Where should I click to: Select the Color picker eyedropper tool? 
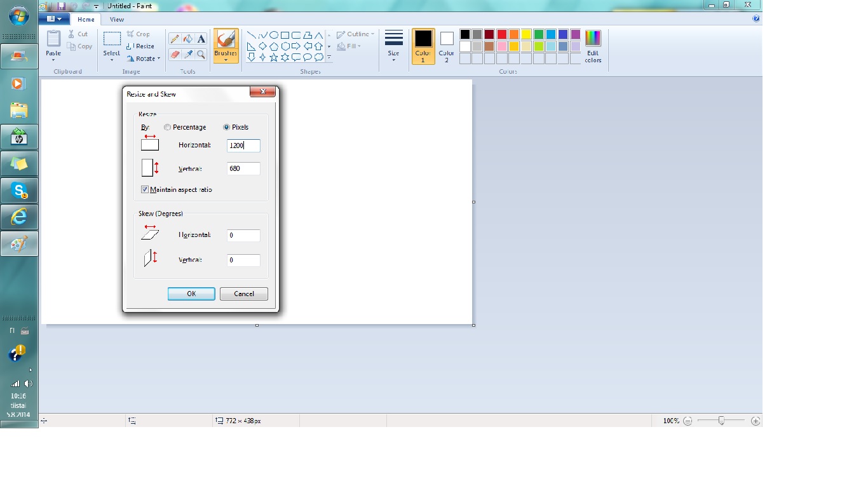tap(188, 55)
